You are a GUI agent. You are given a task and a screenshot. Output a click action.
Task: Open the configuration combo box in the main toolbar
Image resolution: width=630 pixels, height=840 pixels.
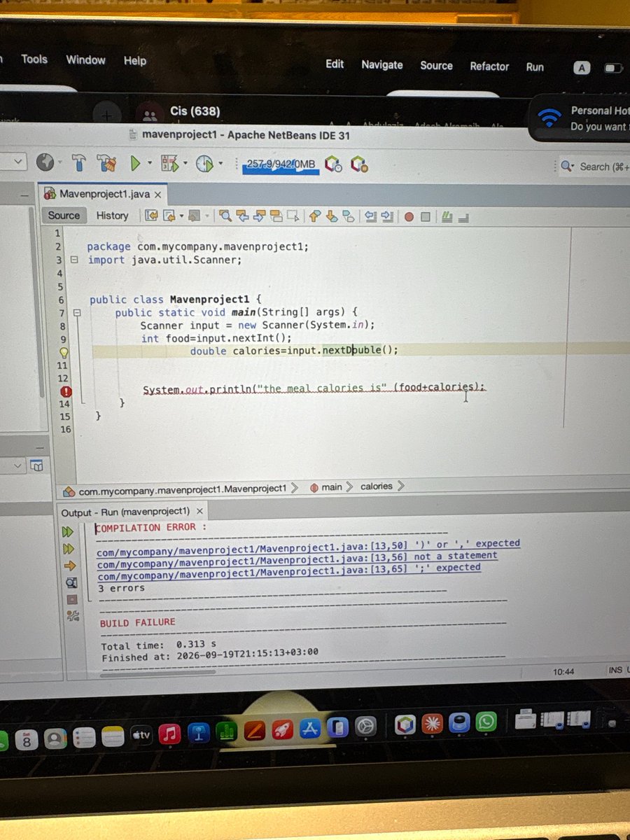13,162
